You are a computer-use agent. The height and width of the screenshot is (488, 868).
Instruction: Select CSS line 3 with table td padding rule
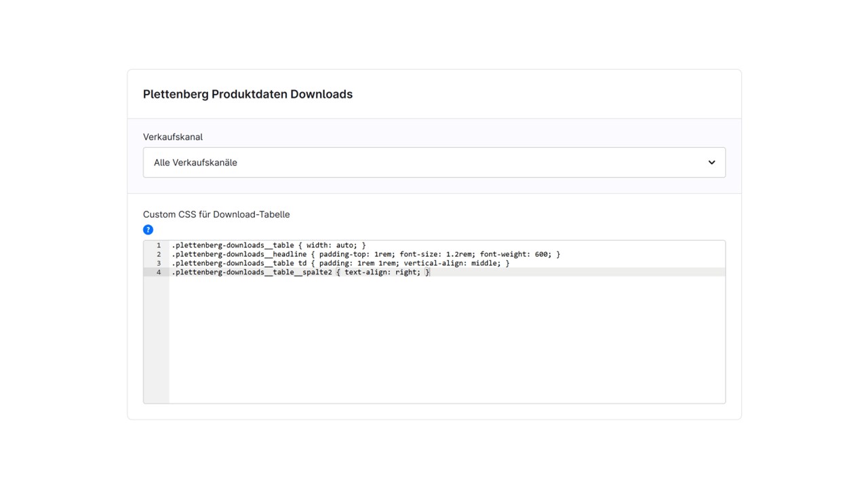340,263
